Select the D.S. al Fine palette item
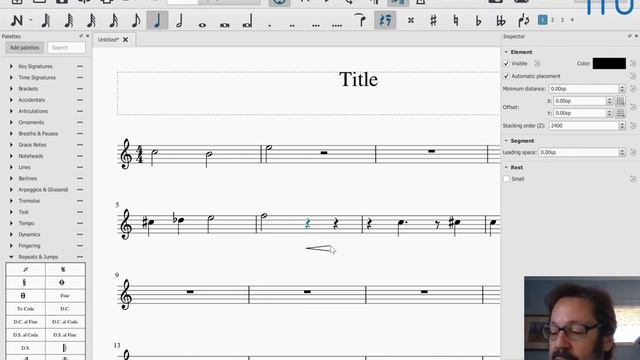 click(65, 335)
